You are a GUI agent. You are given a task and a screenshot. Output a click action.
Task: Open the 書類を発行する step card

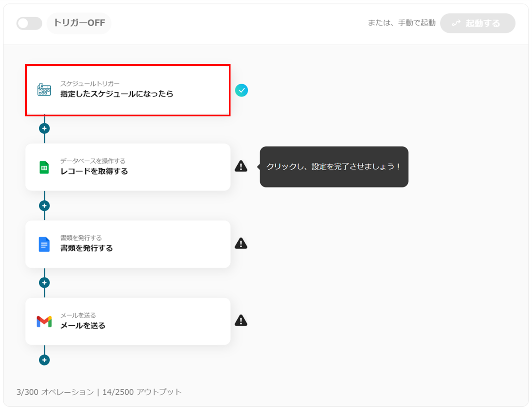point(128,244)
